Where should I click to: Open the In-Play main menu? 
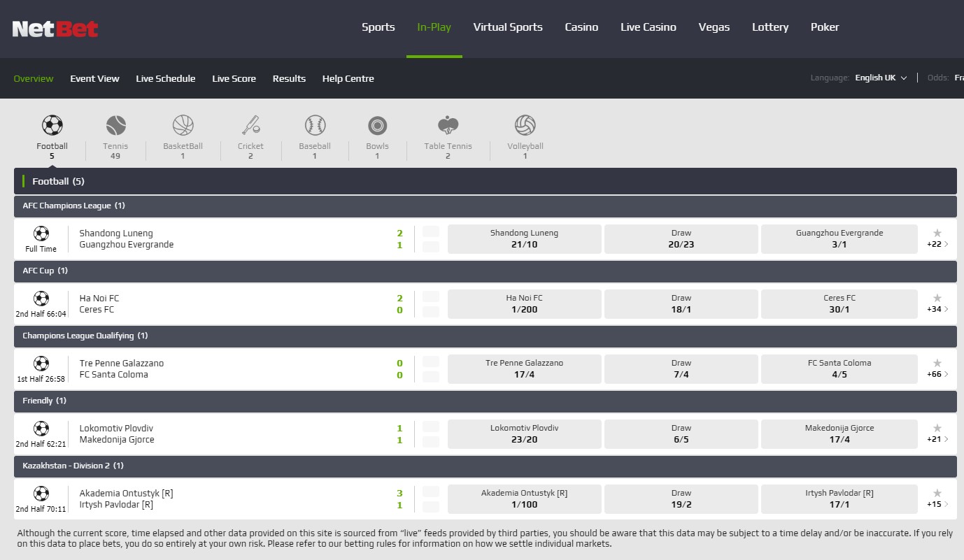[x=434, y=27]
